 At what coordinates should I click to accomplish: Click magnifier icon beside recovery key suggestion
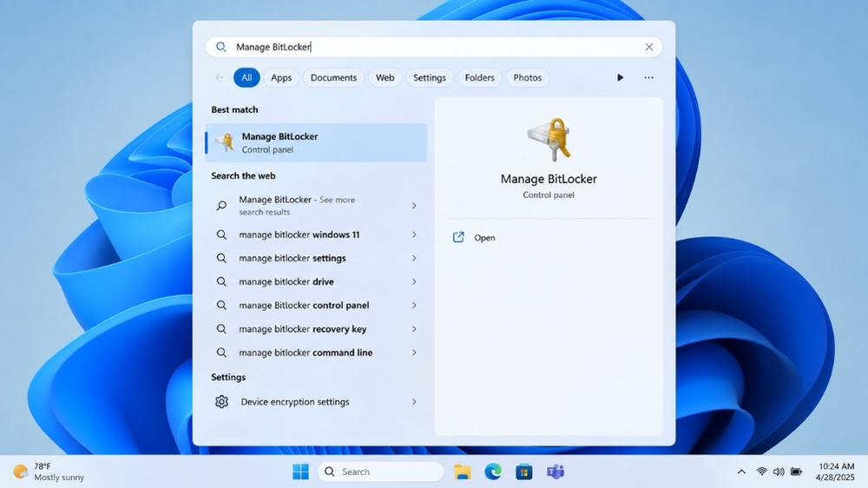coord(221,329)
